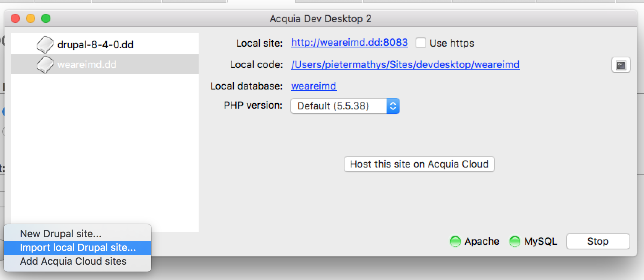Select drupal-8-4-0.dd in the site list

tap(105, 44)
